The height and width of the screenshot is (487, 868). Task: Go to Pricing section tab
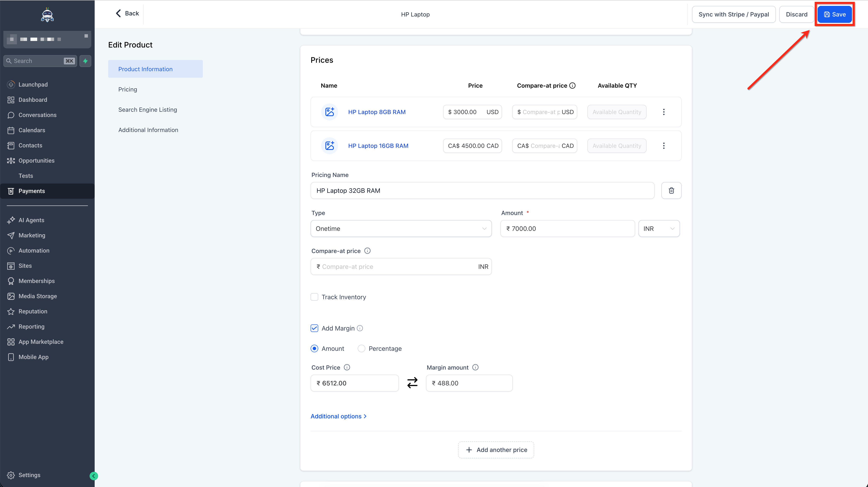pos(127,89)
